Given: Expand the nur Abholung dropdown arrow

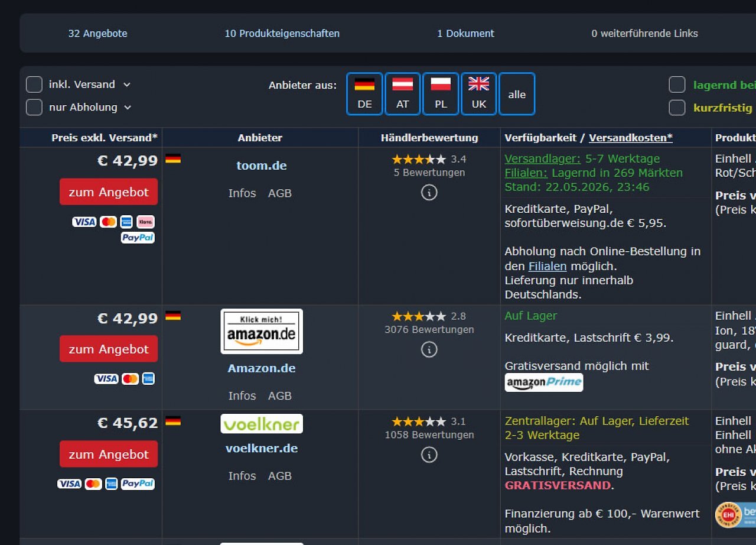Looking at the screenshot, I should (x=128, y=108).
